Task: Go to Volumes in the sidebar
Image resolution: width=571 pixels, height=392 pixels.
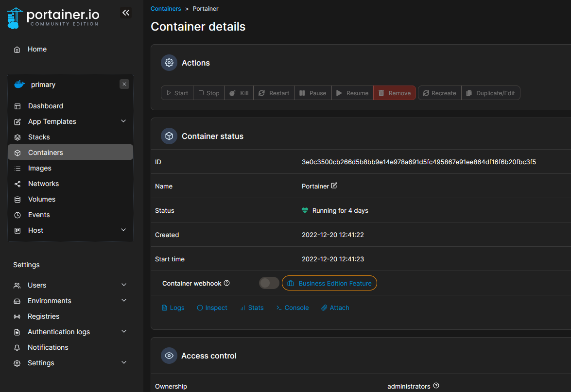Action: coord(41,199)
